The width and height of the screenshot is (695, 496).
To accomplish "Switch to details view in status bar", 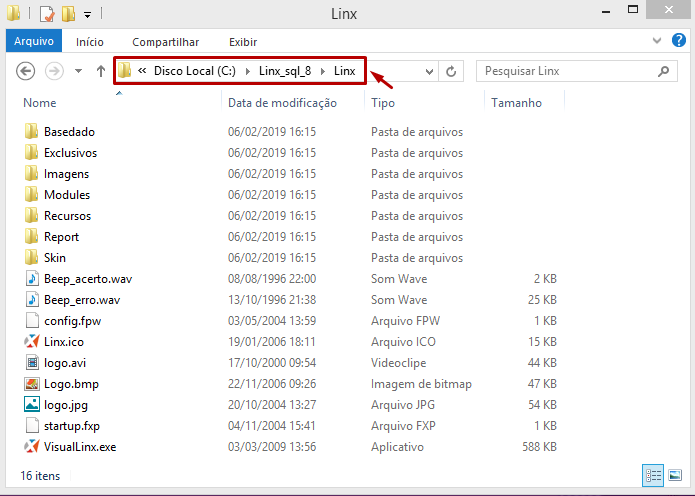I will (653, 476).
